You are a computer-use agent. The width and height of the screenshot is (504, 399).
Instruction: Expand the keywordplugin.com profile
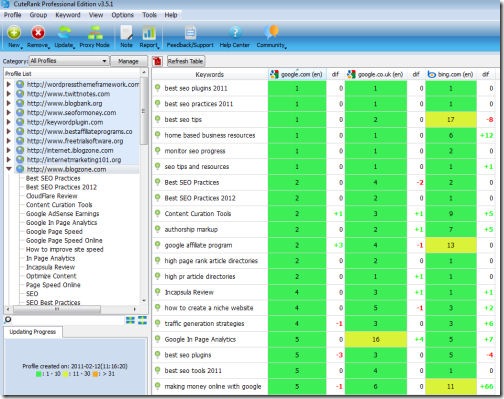click(x=9, y=122)
